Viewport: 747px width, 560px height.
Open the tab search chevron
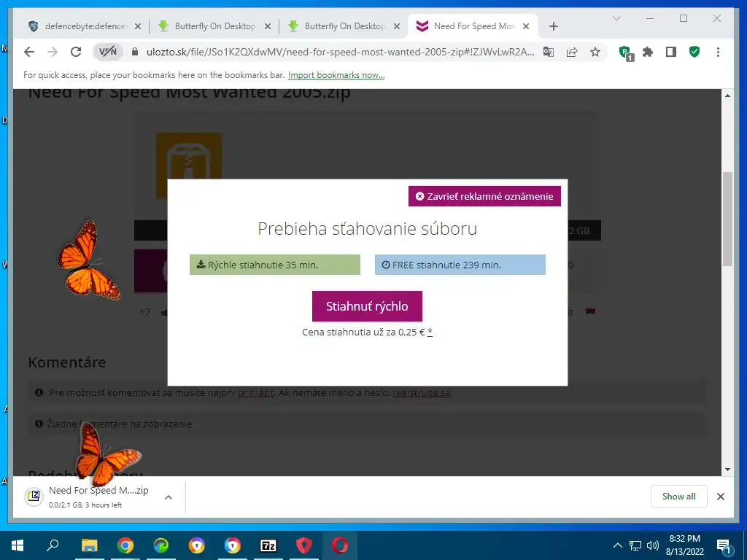coord(616,18)
